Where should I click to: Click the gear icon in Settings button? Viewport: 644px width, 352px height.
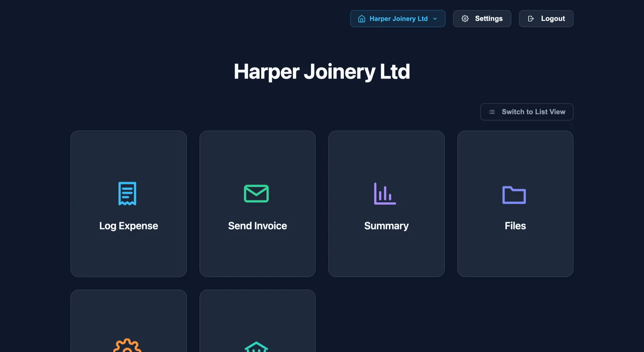[x=465, y=19]
